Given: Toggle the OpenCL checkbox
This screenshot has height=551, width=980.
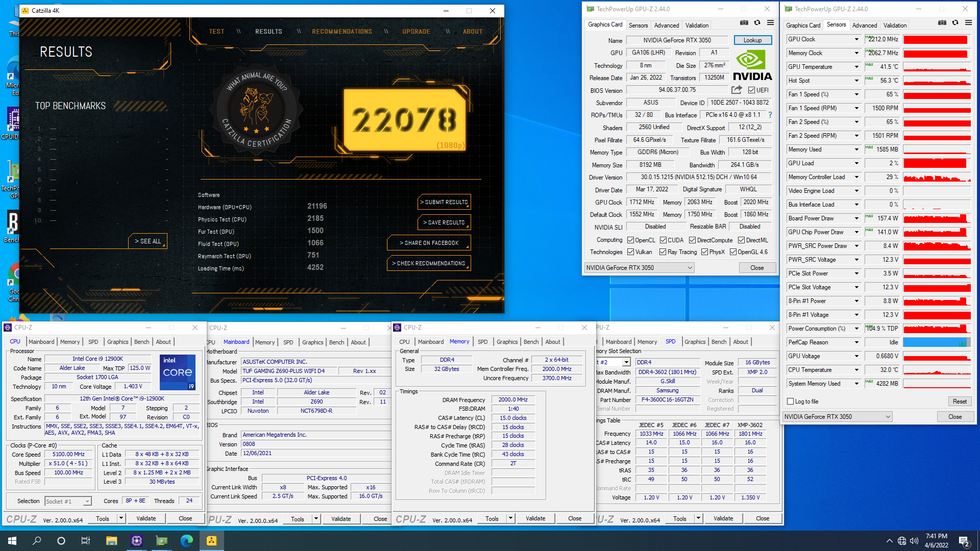Looking at the screenshot, I should point(630,240).
